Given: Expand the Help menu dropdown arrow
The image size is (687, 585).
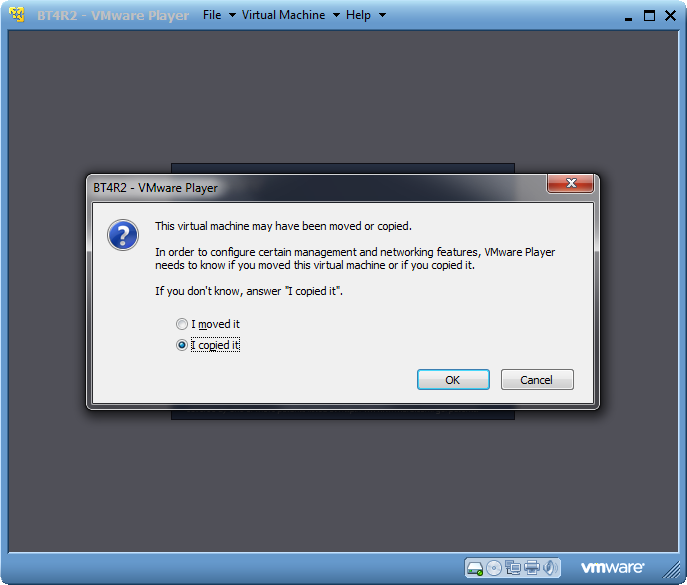Looking at the screenshot, I should pyautogui.click(x=382, y=15).
